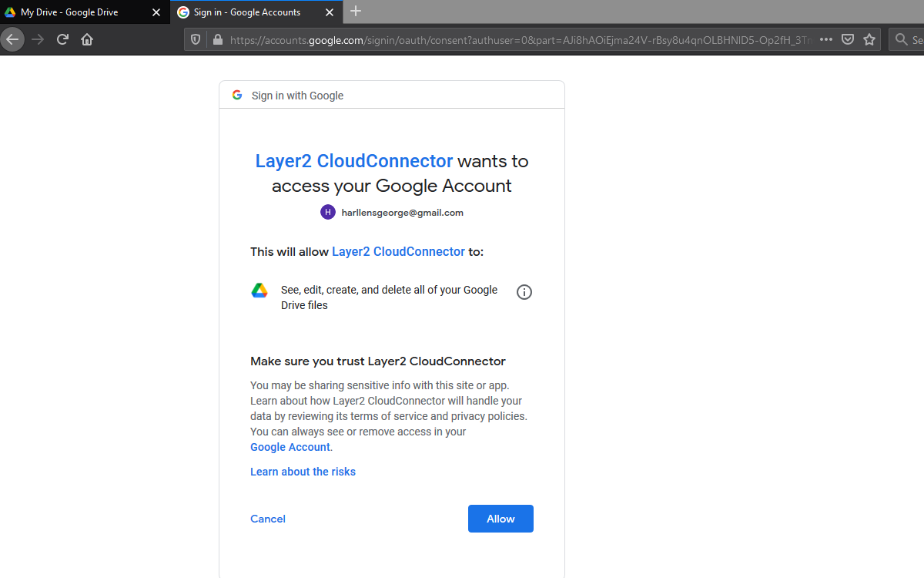Open the Learn about the risks link
Screen dimensions: 924x578
pos(303,472)
